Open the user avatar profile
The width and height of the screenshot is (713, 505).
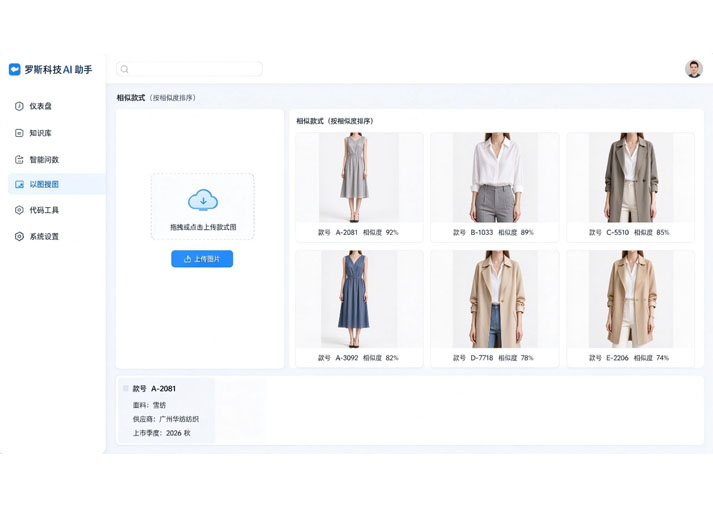pos(693,69)
